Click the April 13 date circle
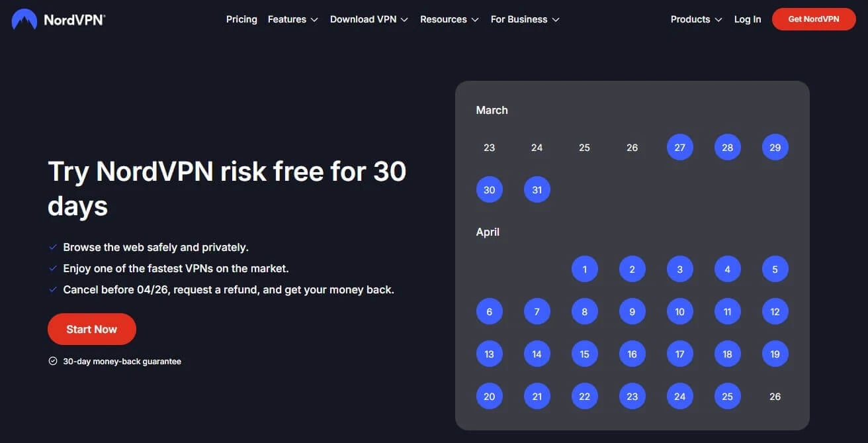The image size is (868, 443). (x=489, y=354)
